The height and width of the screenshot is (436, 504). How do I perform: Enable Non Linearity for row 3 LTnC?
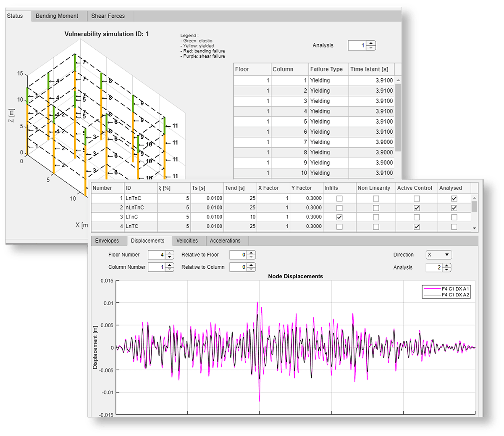click(x=376, y=217)
